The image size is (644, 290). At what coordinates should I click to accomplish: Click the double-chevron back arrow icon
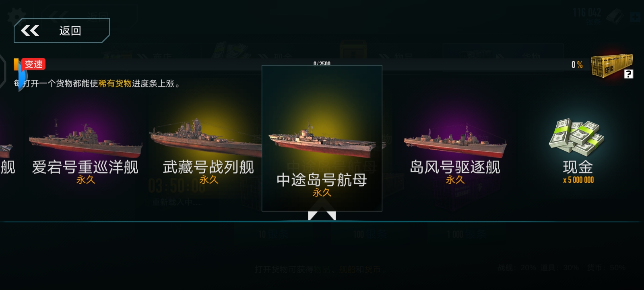[30, 31]
